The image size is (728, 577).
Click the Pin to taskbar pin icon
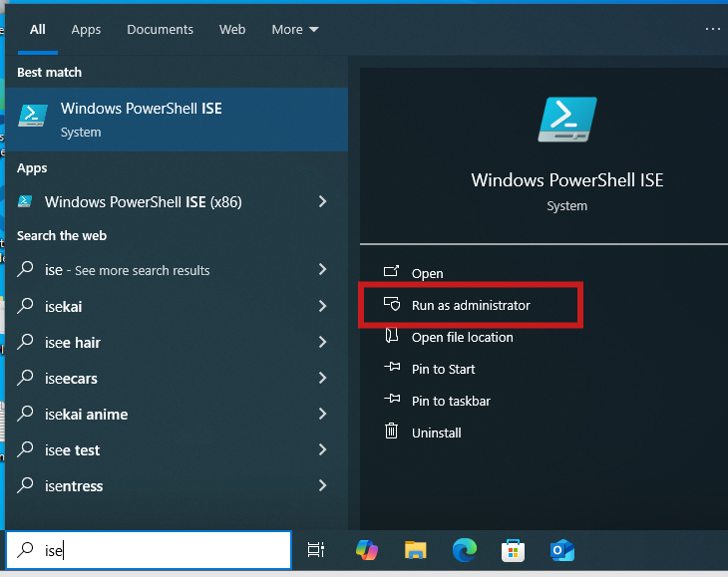click(x=392, y=399)
